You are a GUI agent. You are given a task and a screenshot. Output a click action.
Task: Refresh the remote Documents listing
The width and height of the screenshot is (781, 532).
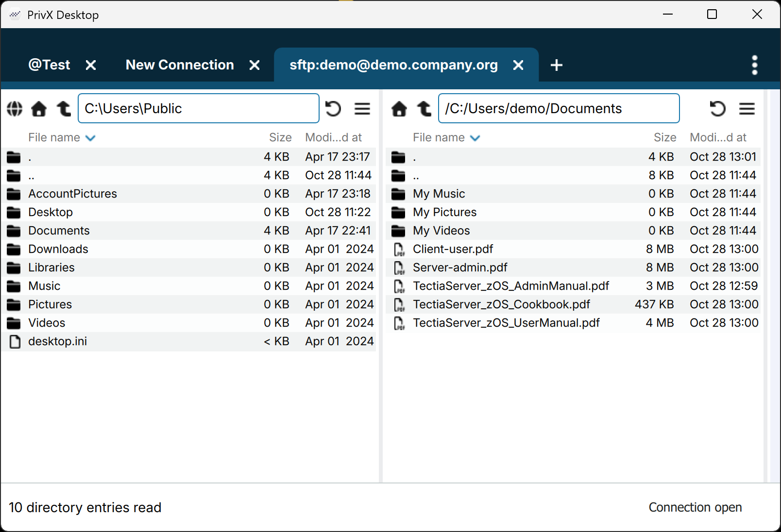point(718,109)
